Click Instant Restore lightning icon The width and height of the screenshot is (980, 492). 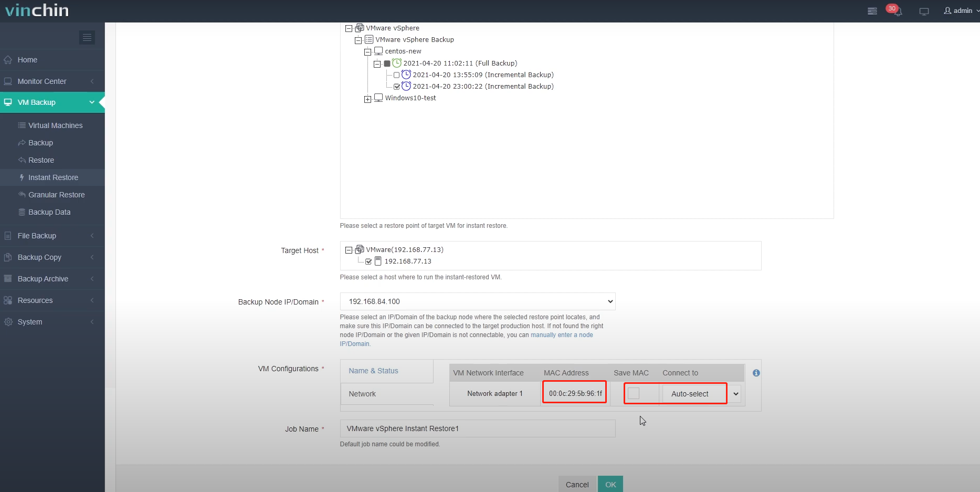(x=22, y=177)
